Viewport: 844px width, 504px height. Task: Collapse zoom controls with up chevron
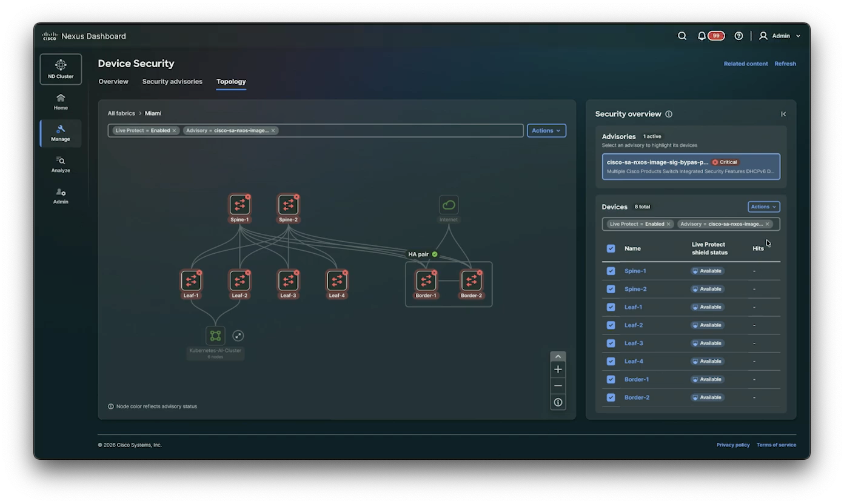(558, 357)
